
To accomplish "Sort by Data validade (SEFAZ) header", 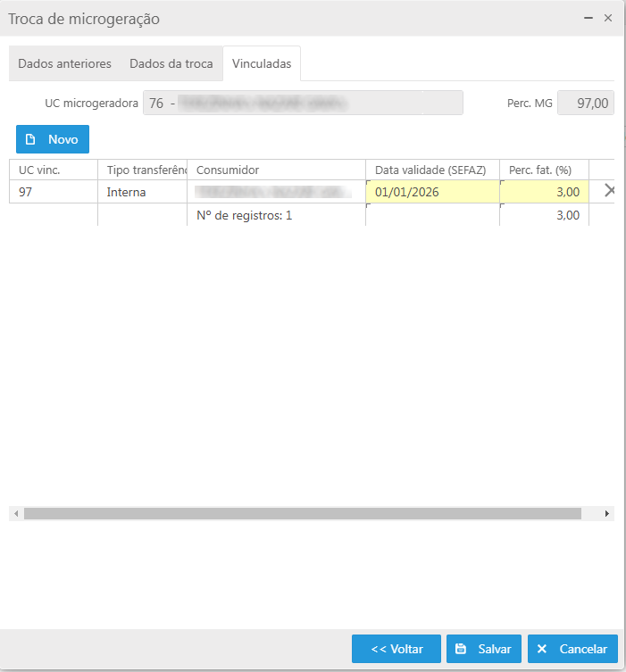I will (432, 170).
